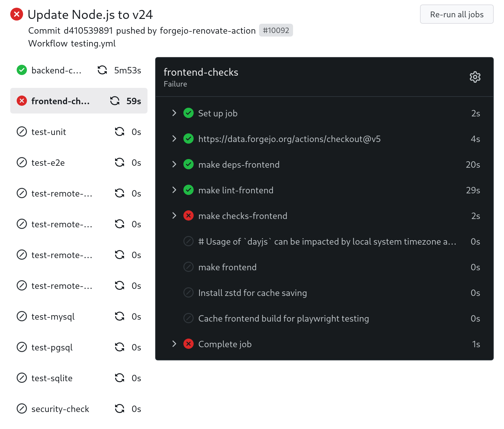Open the log settings gear icon
Screen dimensions: 504x429
pos(475,77)
